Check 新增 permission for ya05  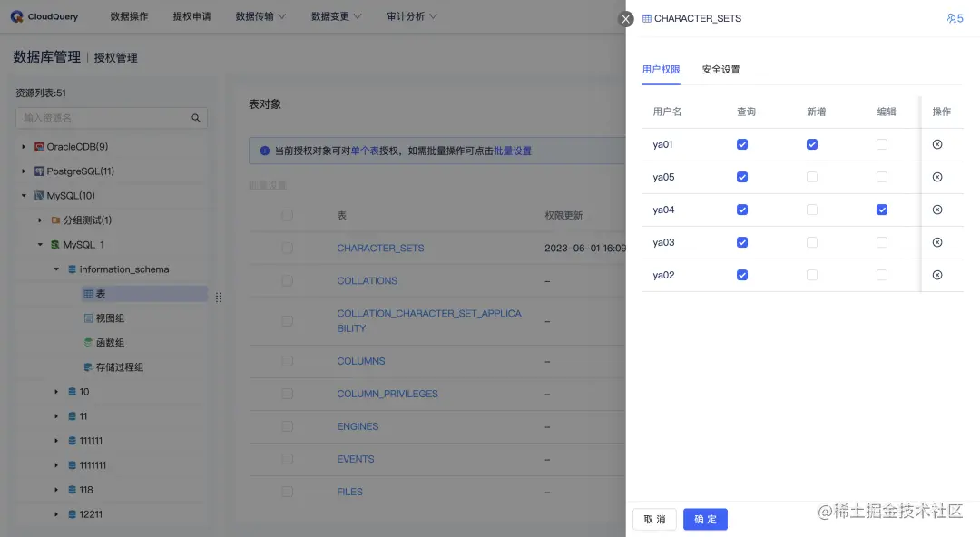tap(812, 177)
